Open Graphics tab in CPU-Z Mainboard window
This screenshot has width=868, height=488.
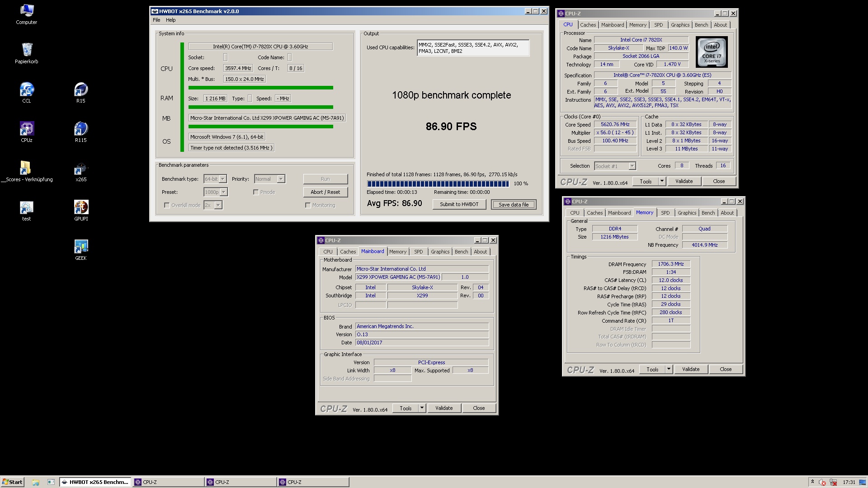point(440,252)
